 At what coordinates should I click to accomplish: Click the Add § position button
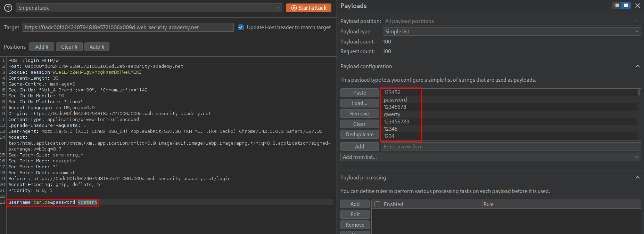[42, 47]
